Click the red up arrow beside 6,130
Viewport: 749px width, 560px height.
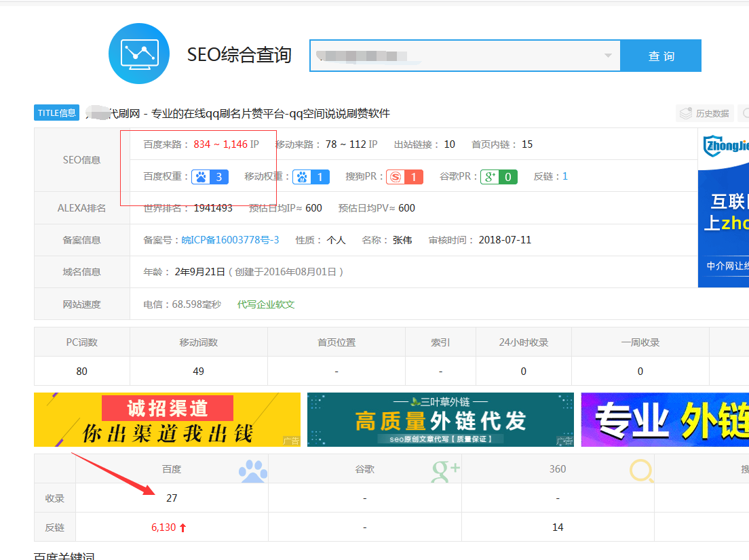(183, 528)
